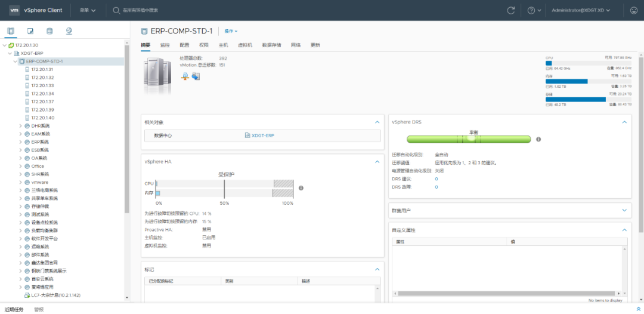The width and height of the screenshot is (644, 314).
Task: Click the 自定义属性 horizontal scrollbar
Action: tap(506, 294)
